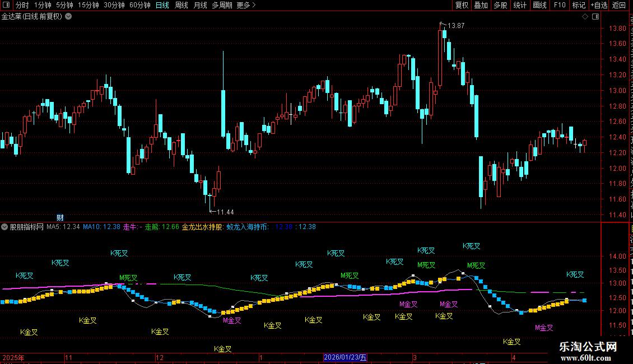The image size is (633, 364).
Task: Add stock via +自选 button
Action: [x=599, y=5]
